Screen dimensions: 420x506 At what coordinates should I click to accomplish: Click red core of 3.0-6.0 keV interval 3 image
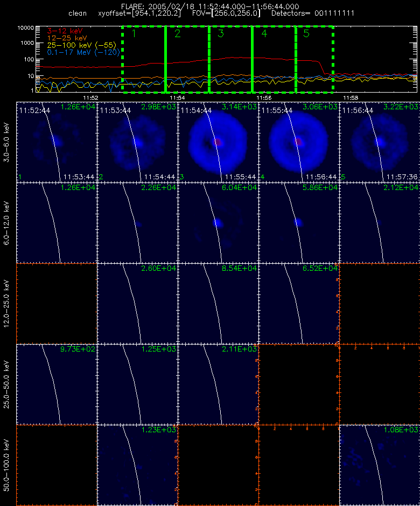[x=218, y=142]
